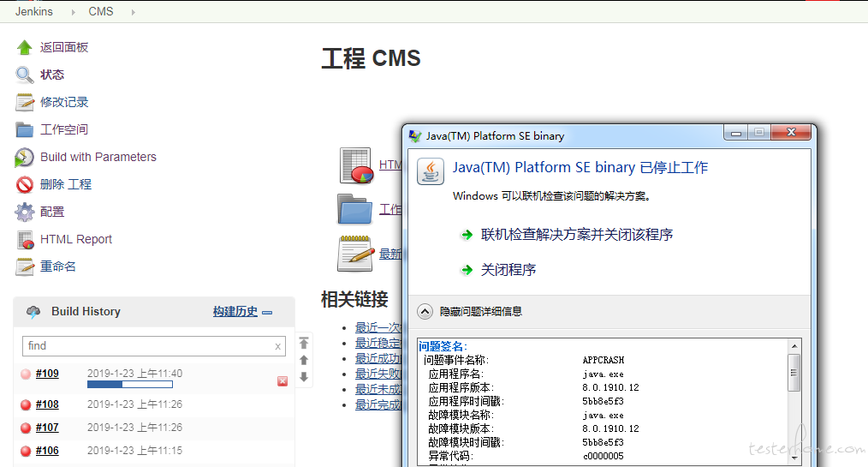868x467 pixels.
Task: Click the notepad icon beside 修改记录
Action: tap(24, 102)
